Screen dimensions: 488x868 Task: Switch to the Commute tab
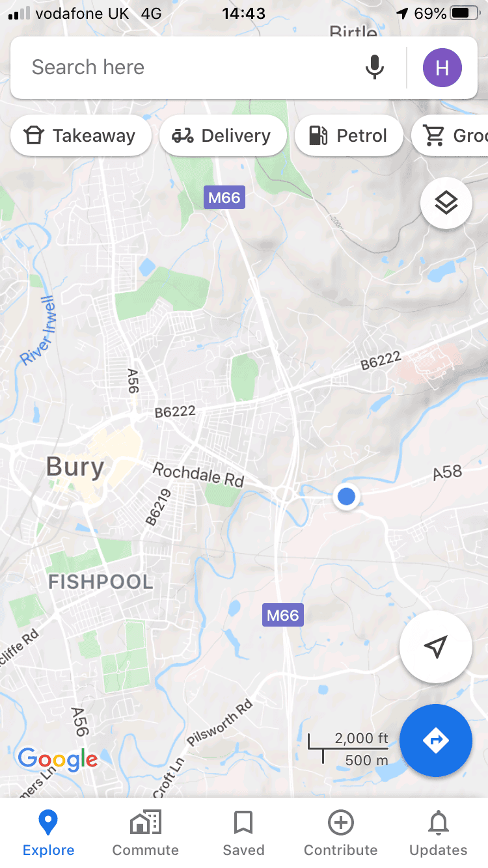coord(146,834)
